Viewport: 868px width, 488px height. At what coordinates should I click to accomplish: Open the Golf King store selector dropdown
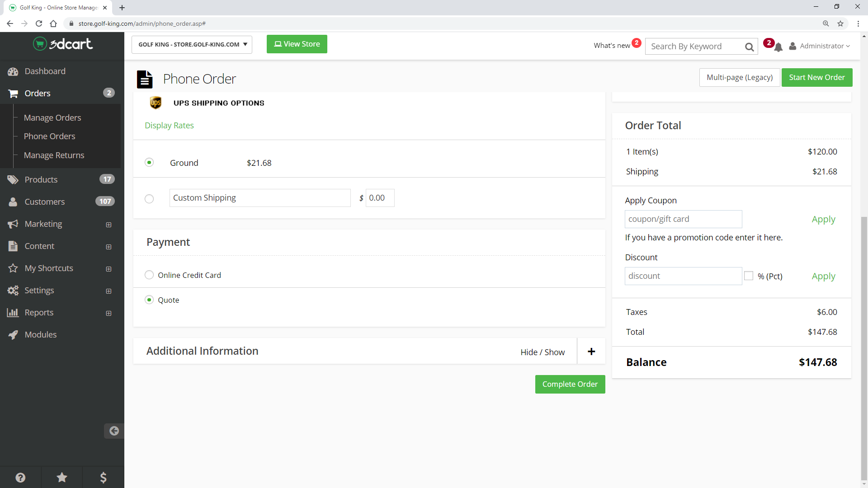(x=192, y=44)
